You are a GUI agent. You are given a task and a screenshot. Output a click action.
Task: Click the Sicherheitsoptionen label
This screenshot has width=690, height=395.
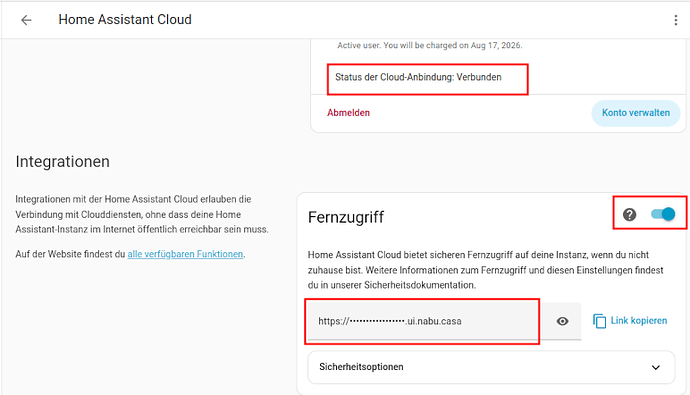click(x=361, y=367)
